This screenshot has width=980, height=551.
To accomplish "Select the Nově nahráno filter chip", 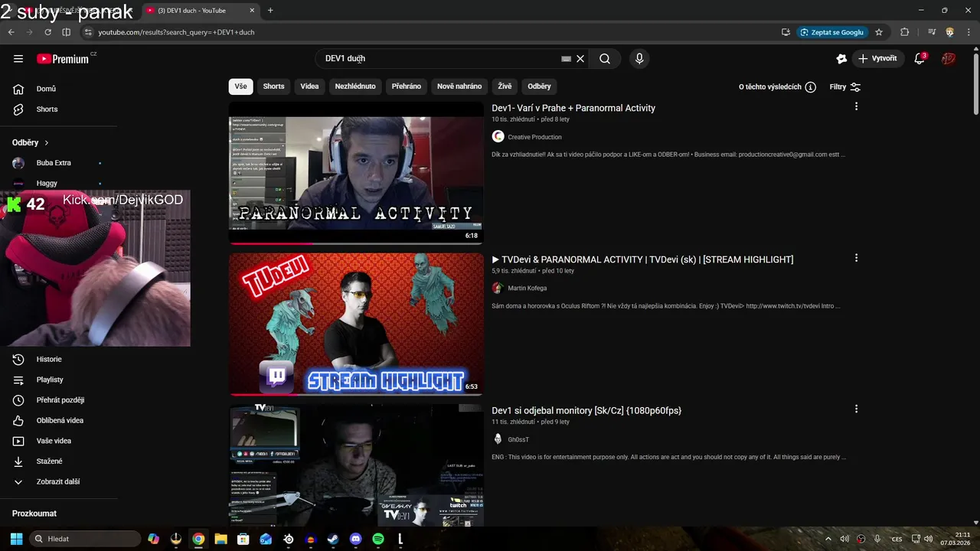I will (x=459, y=86).
